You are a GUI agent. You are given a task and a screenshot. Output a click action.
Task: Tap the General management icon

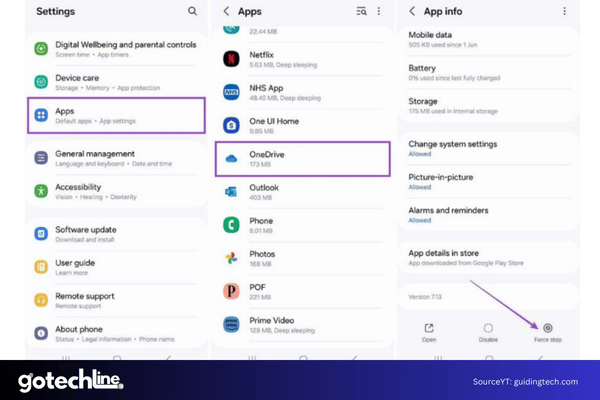(41, 158)
